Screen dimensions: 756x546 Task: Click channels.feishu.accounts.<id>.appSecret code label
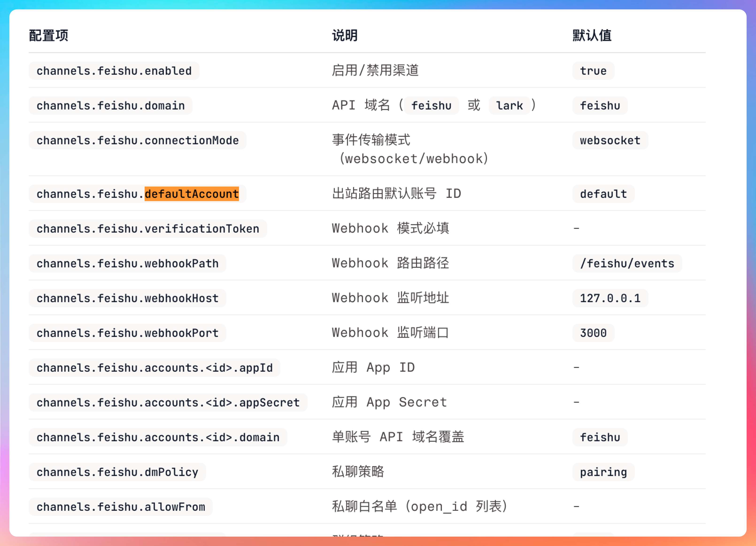(168, 403)
